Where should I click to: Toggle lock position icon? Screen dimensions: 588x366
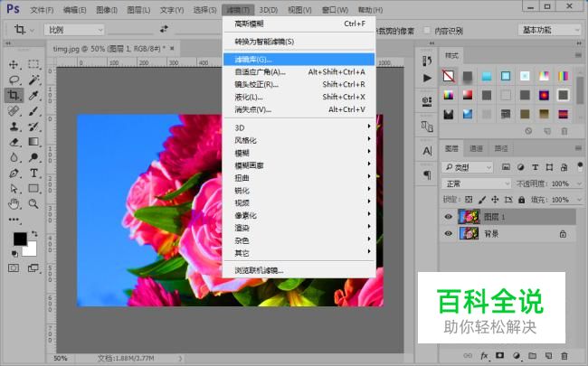coord(496,200)
